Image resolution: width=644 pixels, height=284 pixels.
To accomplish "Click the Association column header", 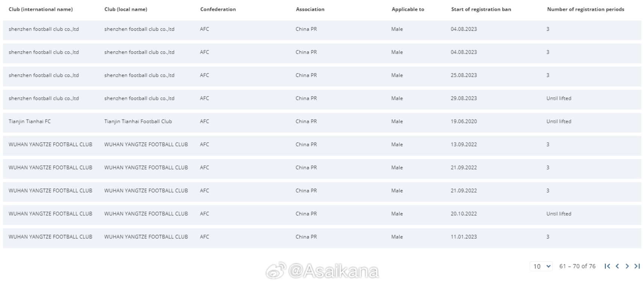I will tap(310, 9).
